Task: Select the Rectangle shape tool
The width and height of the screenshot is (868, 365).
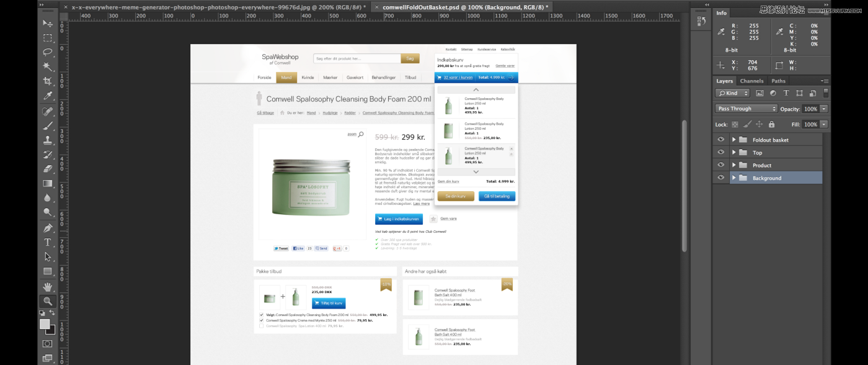Action: click(x=48, y=271)
